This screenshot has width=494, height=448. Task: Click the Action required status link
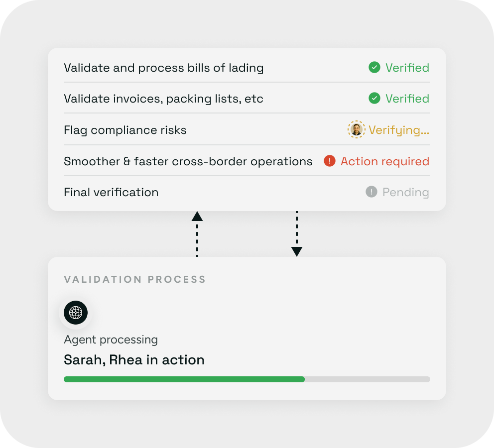384,161
